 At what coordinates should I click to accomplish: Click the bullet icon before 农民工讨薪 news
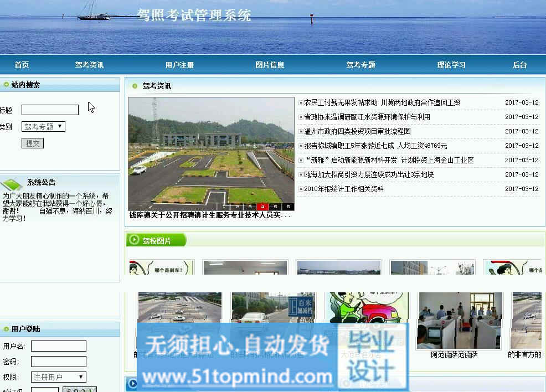(x=301, y=102)
